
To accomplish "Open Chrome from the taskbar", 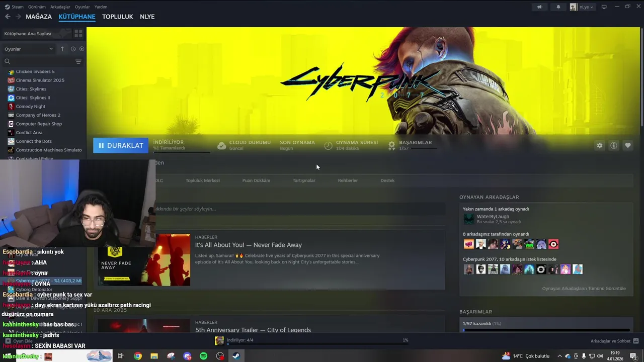I will click(x=137, y=356).
